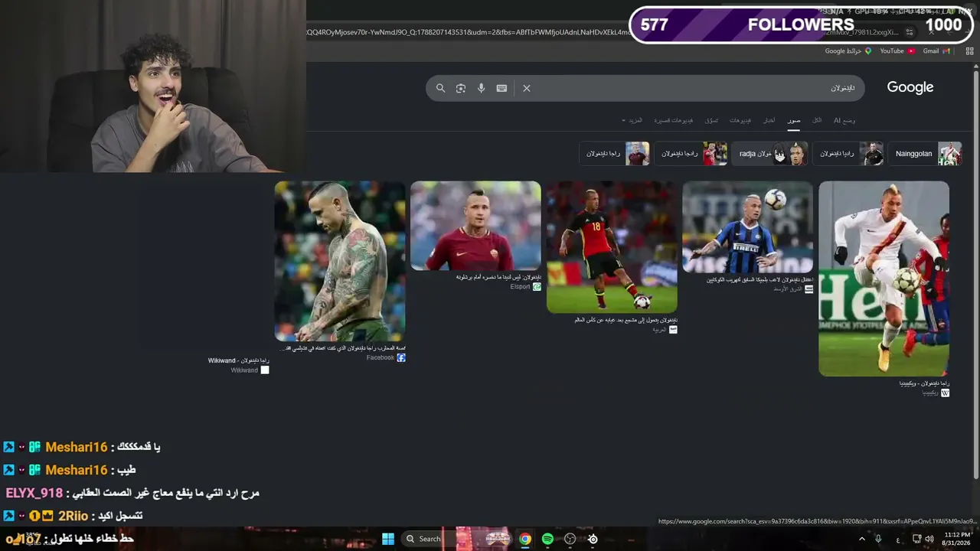
Task: Click the ELYX_918 username in chat
Action: [34, 493]
